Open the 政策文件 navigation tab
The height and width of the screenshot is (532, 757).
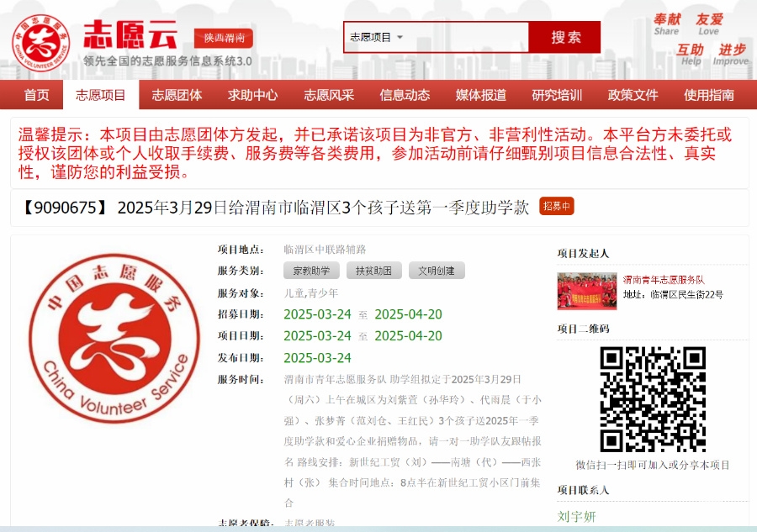click(633, 95)
